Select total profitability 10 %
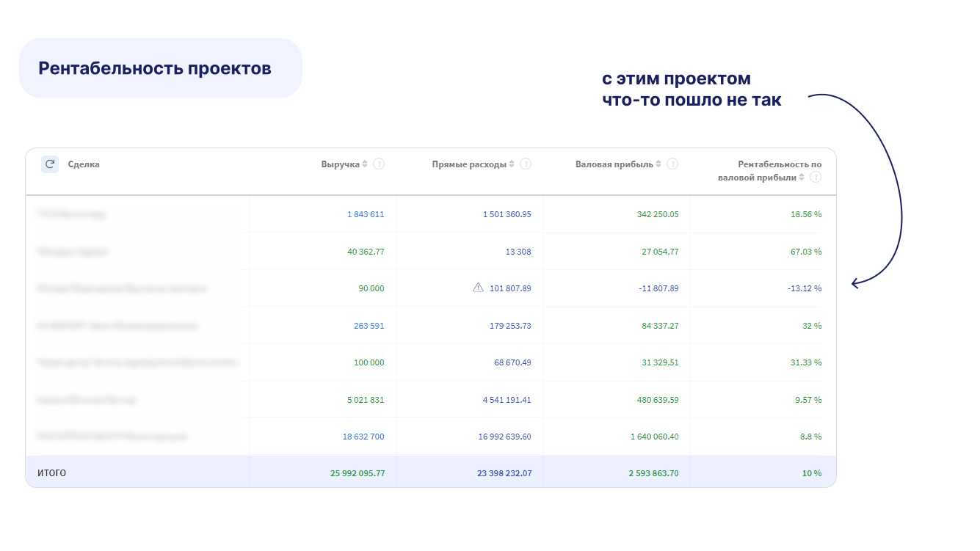Image resolution: width=980 pixels, height=551 pixels. [812, 473]
